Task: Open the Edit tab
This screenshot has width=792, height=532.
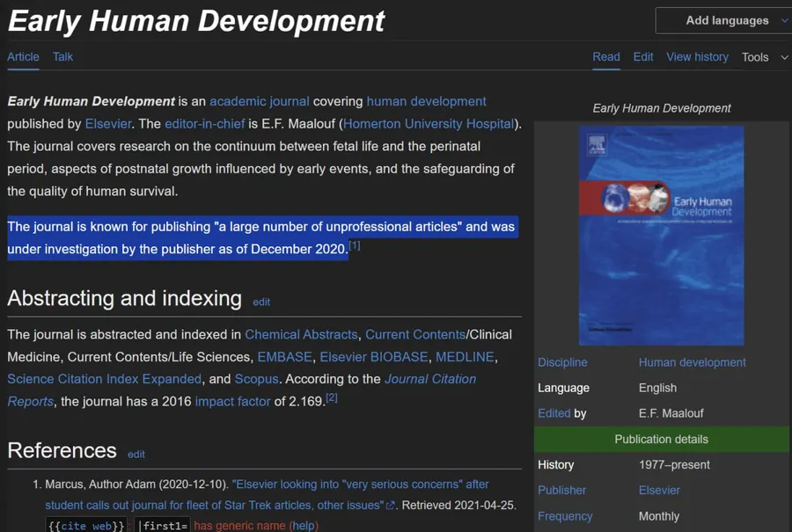Action: tap(643, 57)
